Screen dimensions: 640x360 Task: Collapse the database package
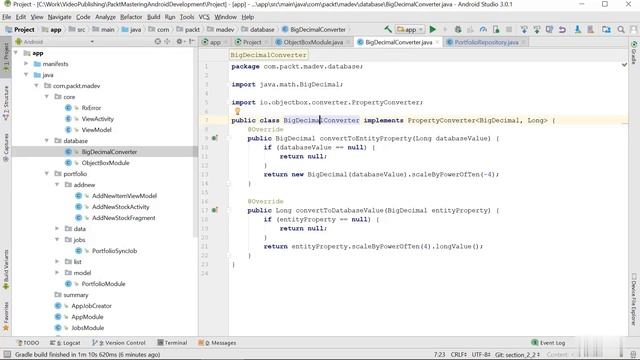(47, 140)
